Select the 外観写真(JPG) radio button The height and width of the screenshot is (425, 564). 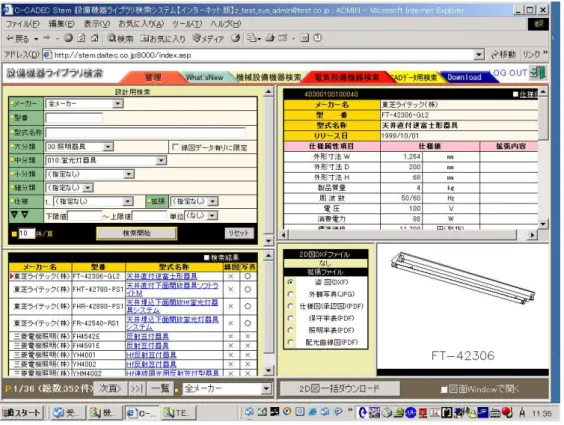[x=290, y=294]
